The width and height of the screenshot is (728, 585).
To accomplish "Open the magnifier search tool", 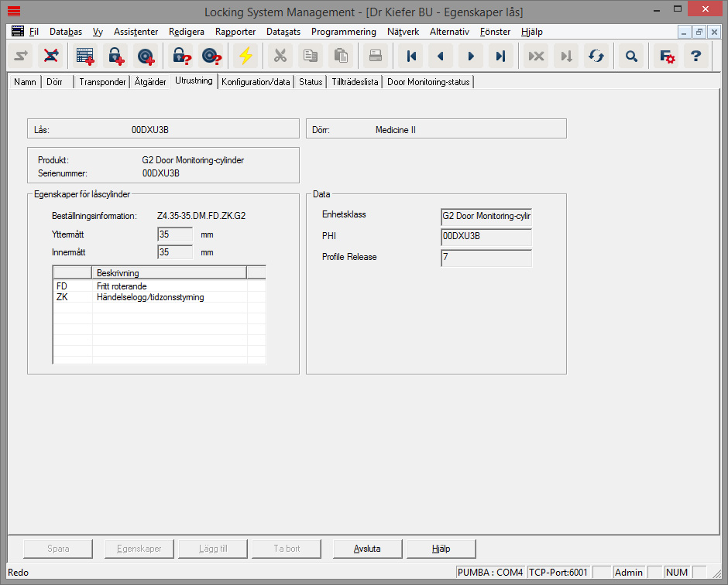I will (x=632, y=56).
